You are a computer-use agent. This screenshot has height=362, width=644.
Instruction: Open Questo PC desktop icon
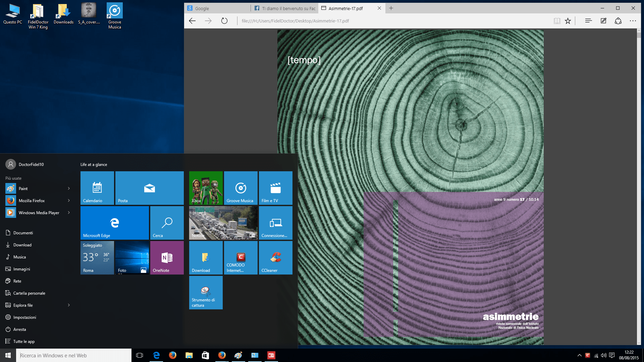tap(13, 14)
